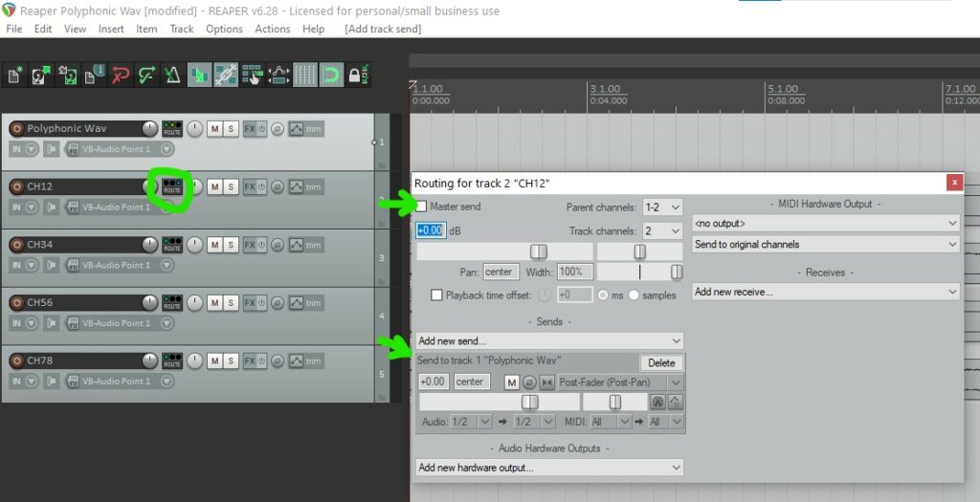Open the Audio destination channel 1/2 dropdown
Screen dimensions: 980x502
[534, 422]
